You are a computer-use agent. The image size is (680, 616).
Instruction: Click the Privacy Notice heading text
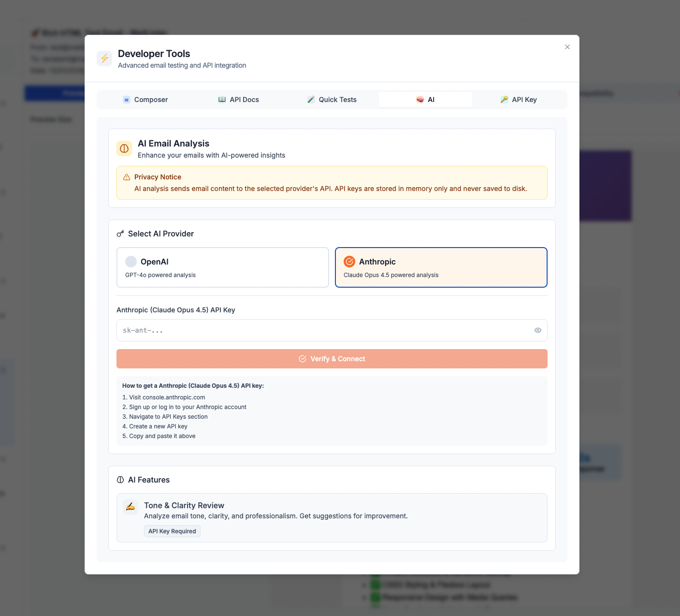coord(158,177)
